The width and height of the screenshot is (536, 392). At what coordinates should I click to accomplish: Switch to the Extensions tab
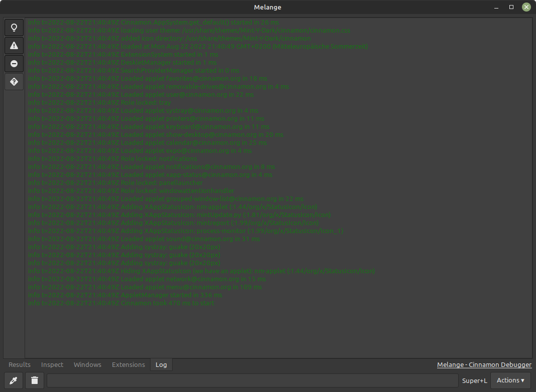tap(128, 365)
